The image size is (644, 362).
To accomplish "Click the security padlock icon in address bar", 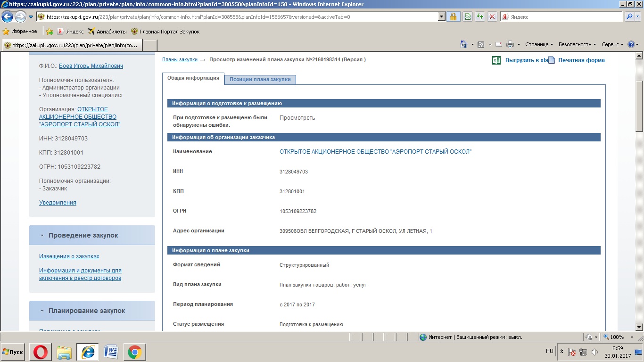I will coord(453,17).
